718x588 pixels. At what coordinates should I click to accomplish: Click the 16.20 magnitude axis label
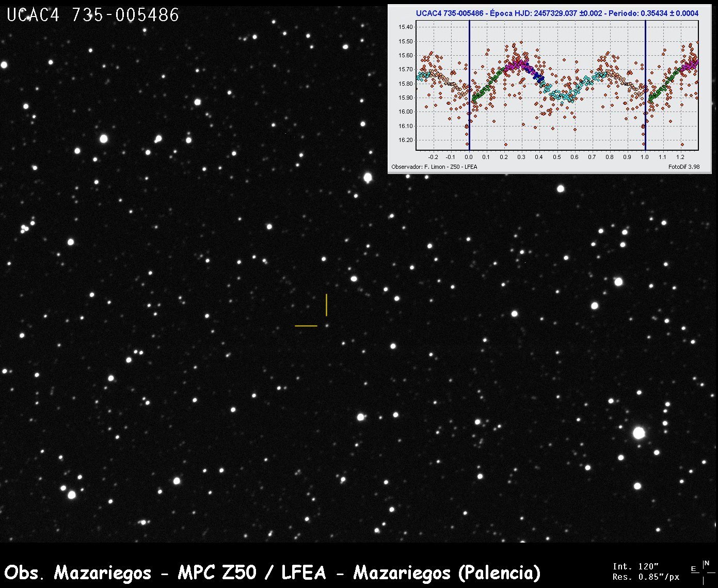click(x=406, y=140)
